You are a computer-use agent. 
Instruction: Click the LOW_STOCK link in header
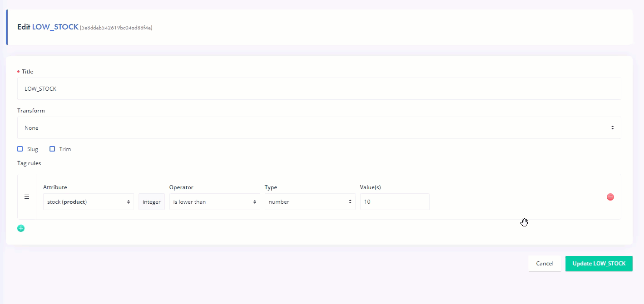pyautogui.click(x=55, y=27)
